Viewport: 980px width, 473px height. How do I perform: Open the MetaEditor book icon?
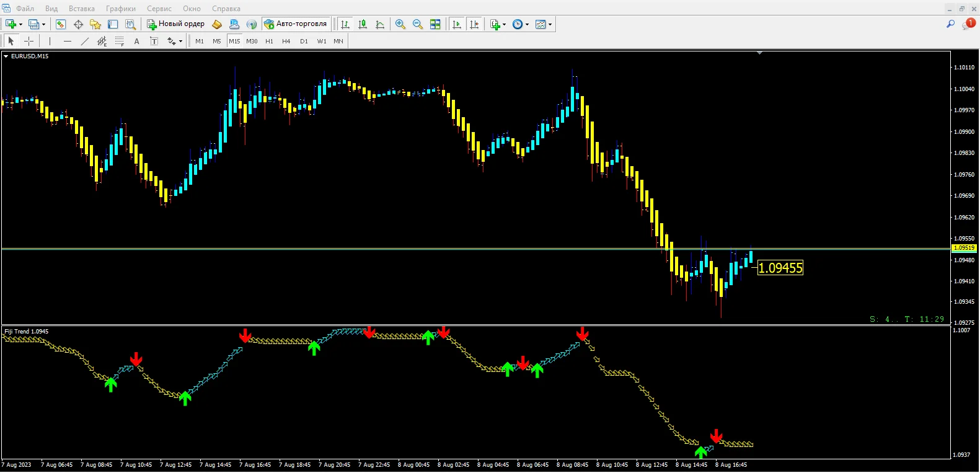tap(217, 24)
